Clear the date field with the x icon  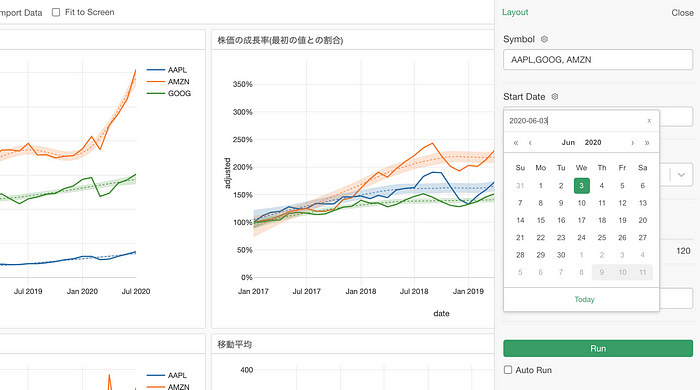[x=649, y=121]
